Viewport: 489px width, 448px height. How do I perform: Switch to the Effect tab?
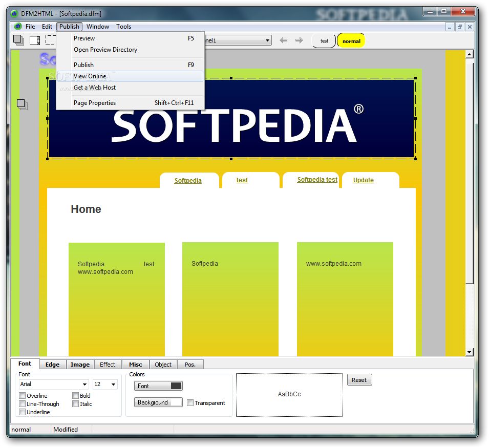(x=108, y=365)
